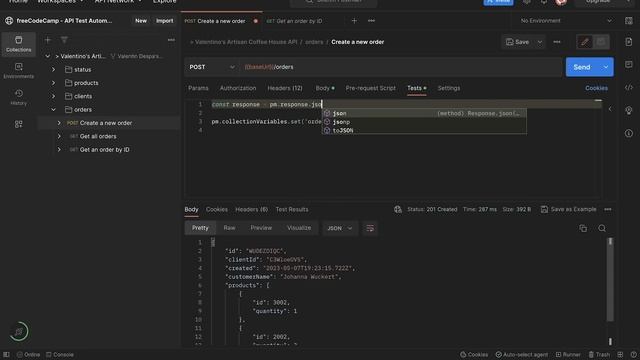This screenshot has width=640, height=360.
Task: Collapse the Valentino's Artisan collection
Action: (x=48, y=56)
